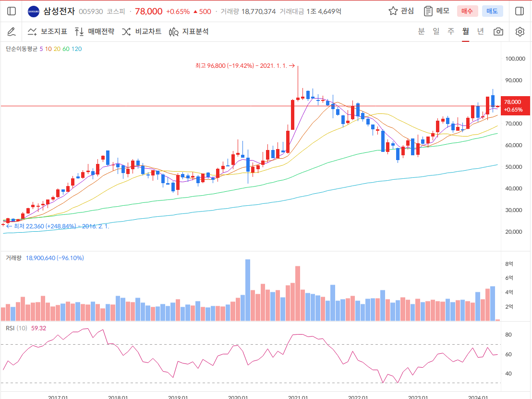Capture chart with camera icon
The height and width of the screenshot is (399, 532).
(498, 32)
